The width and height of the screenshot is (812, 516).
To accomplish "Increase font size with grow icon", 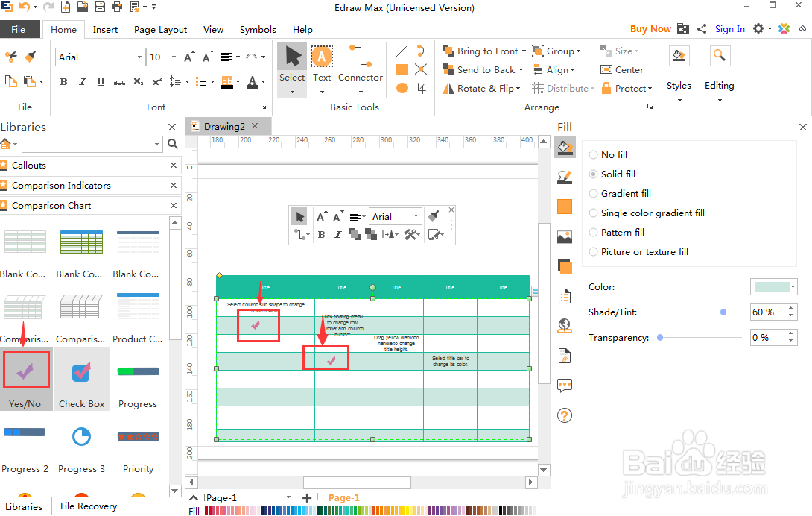I will [x=189, y=57].
